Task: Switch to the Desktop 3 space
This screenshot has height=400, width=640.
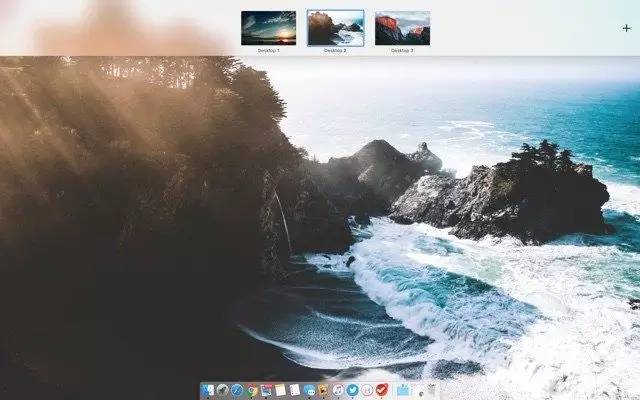Action: tap(402, 28)
